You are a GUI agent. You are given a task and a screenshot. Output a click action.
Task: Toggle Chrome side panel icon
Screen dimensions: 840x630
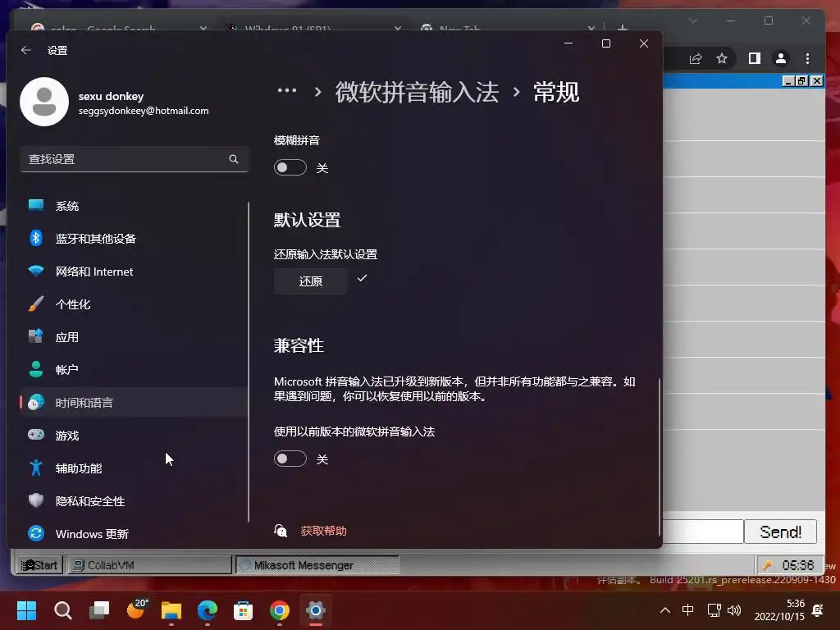755,58
